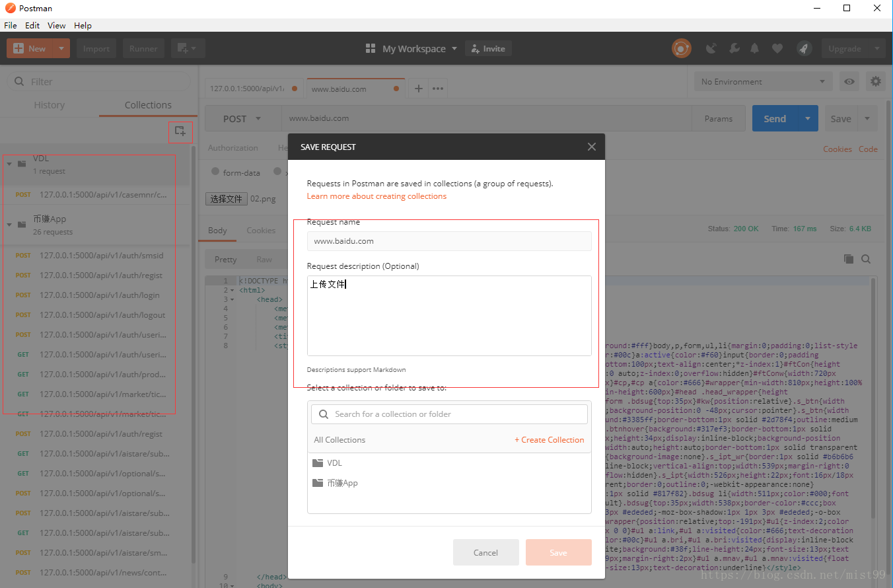Open the Send button dropdown arrow
Image resolution: width=893 pixels, height=588 pixels.
(807, 119)
